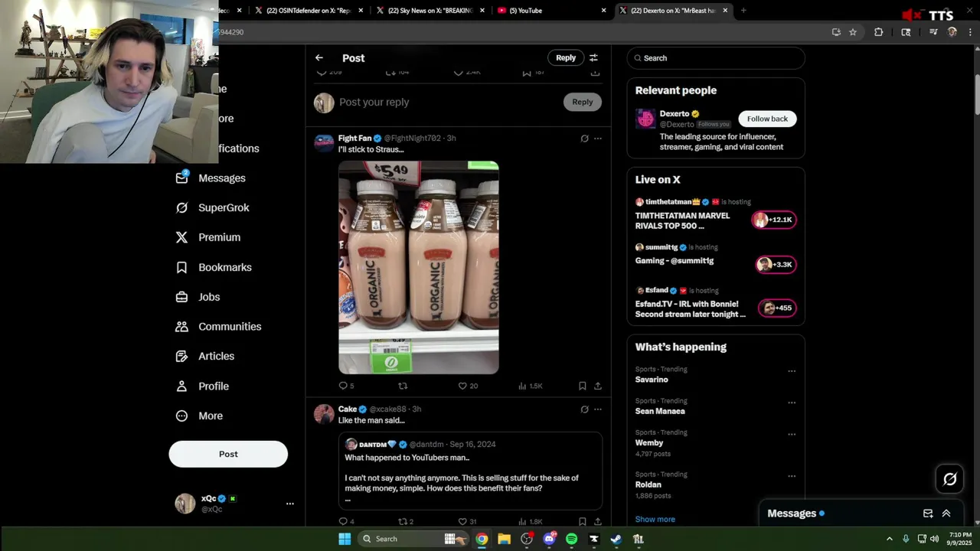Open more options for Savarino trend
The width and height of the screenshot is (980, 551).
click(x=792, y=371)
